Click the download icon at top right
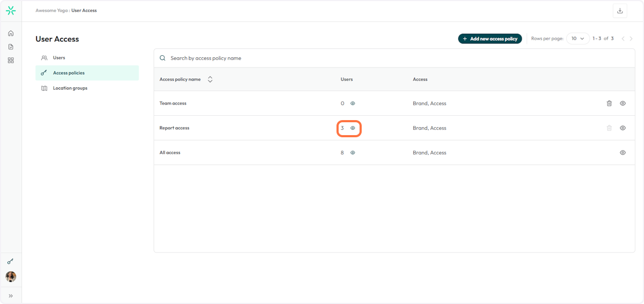 (x=620, y=11)
